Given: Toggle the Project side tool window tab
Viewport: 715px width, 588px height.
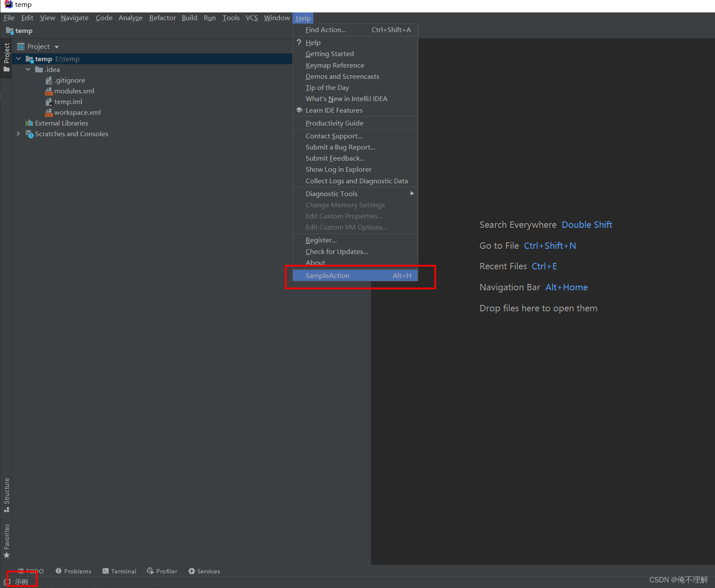Looking at the screenshot, I should pos(6,58).
